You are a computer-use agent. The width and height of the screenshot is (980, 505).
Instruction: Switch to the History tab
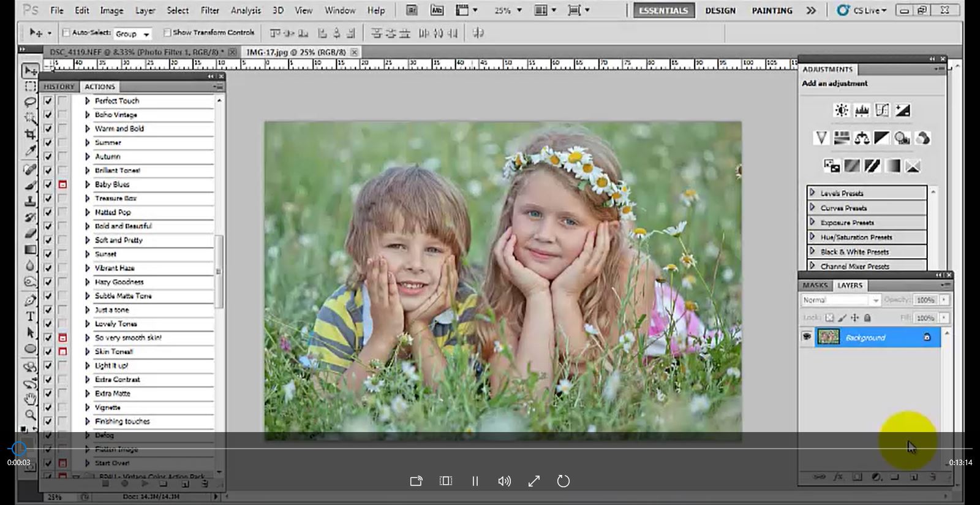59,86
